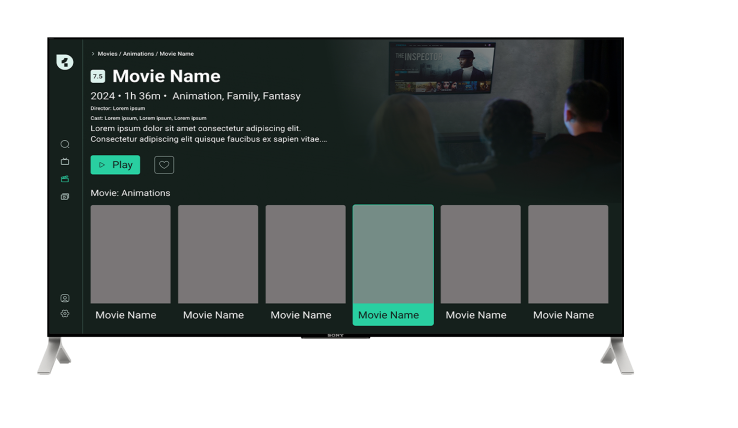Select the first movie poster thumbnail

click(130, 254)
